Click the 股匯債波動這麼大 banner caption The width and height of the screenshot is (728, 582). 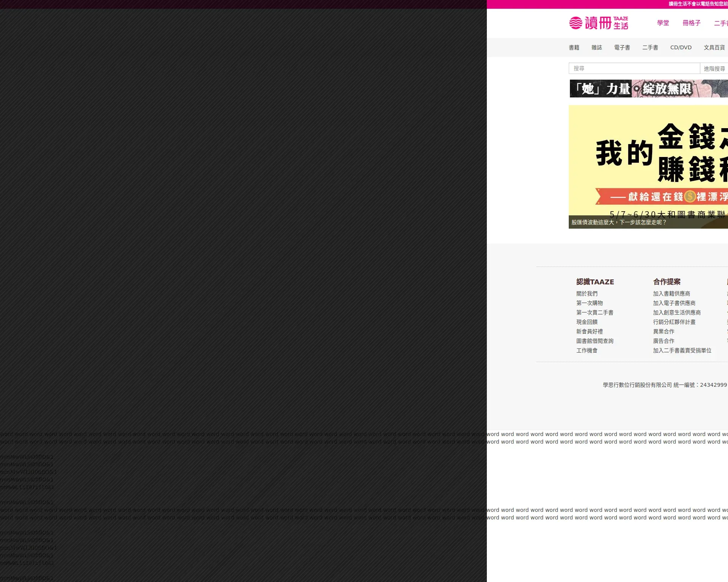pyautogui.click(x=619, y=223)
